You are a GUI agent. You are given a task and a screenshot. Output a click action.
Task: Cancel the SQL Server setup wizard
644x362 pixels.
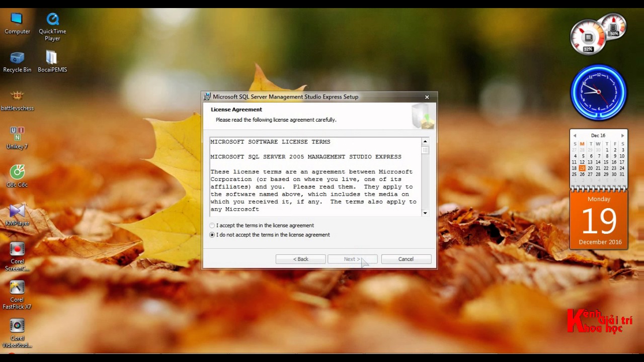click(x=406, y=259)
